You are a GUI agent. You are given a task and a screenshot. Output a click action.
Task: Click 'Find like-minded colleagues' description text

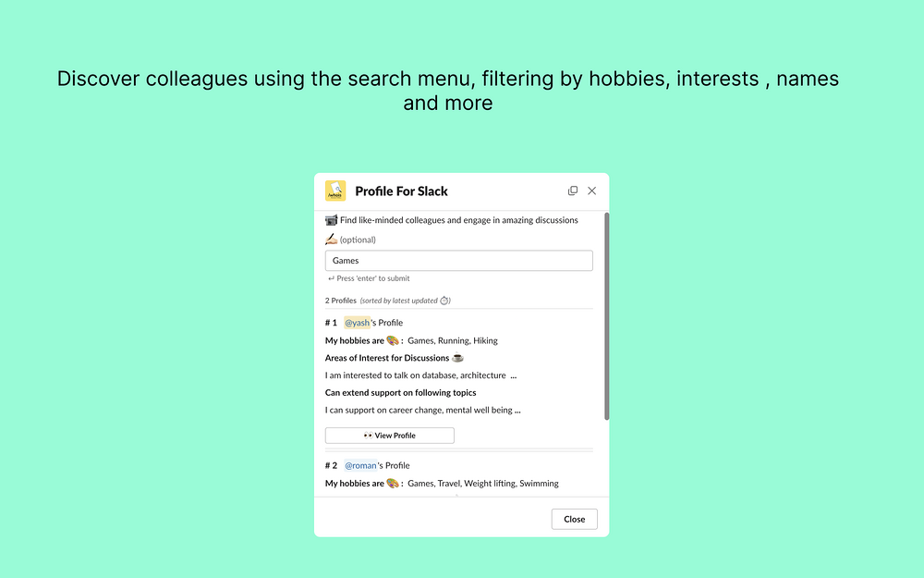(x=459, y=220)
